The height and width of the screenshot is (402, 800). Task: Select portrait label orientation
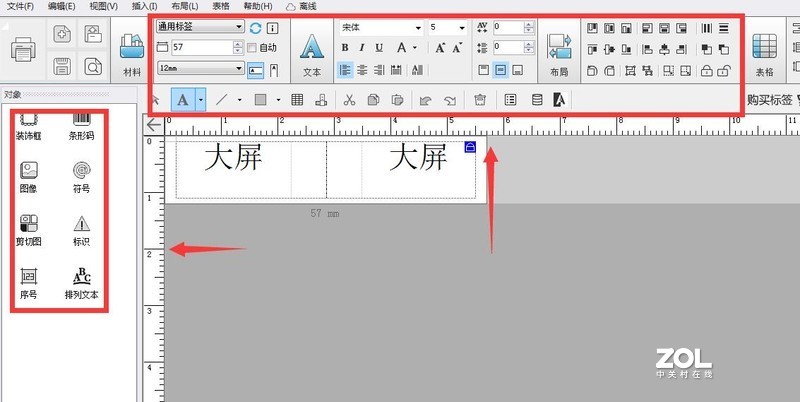pyautogui.click(x=274, y=70)
